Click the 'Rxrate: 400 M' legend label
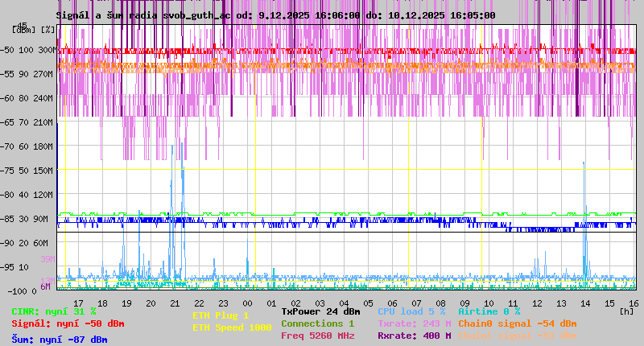 (x=415, y=336)
